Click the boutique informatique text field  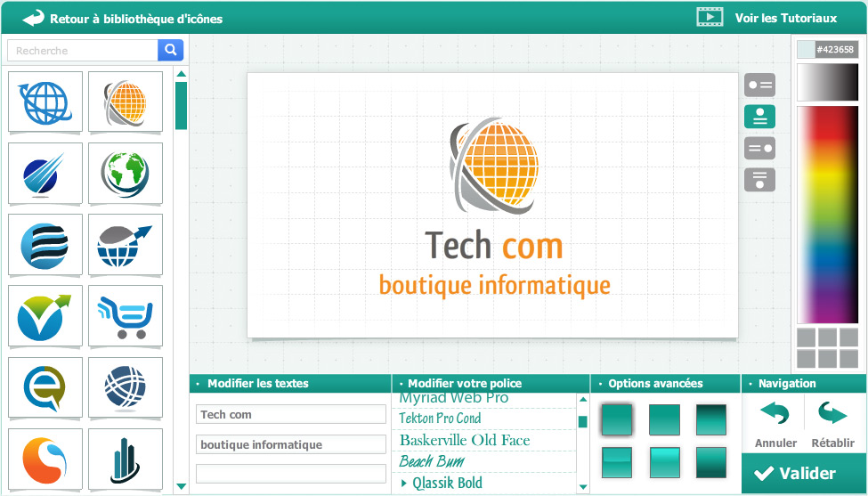coord(290,444)
